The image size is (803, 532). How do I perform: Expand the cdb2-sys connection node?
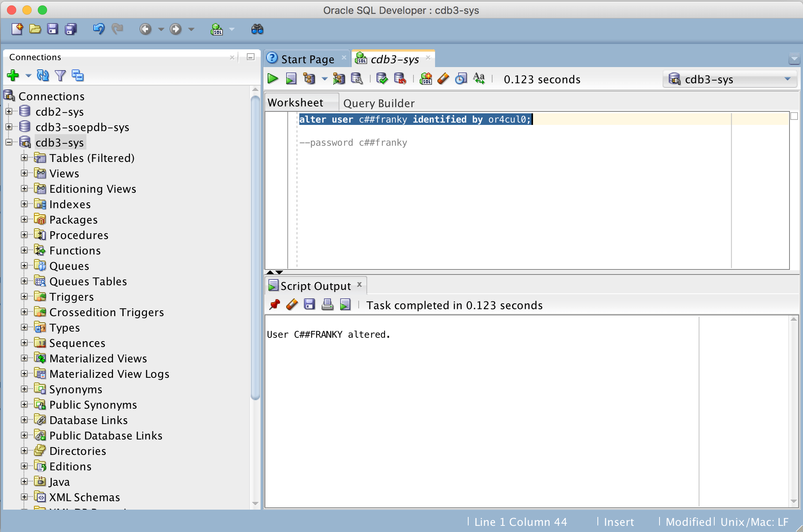(9, 111)
